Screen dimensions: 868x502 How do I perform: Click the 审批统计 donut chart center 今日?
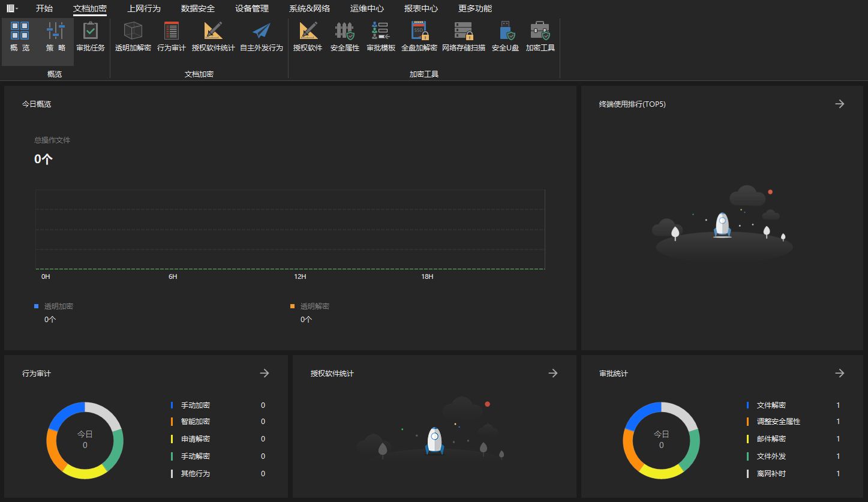(x=661, y=434)
